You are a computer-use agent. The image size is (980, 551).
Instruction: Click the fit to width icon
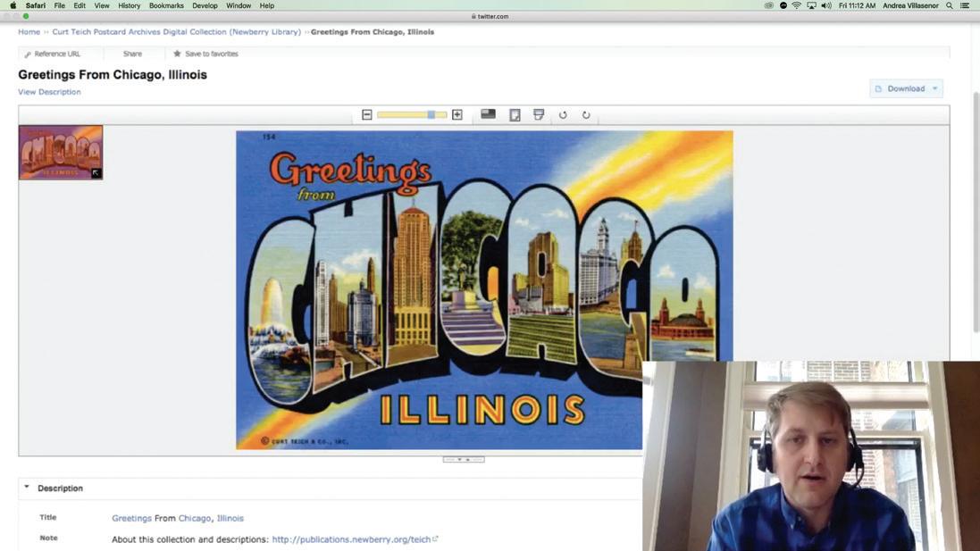point(539,114)
